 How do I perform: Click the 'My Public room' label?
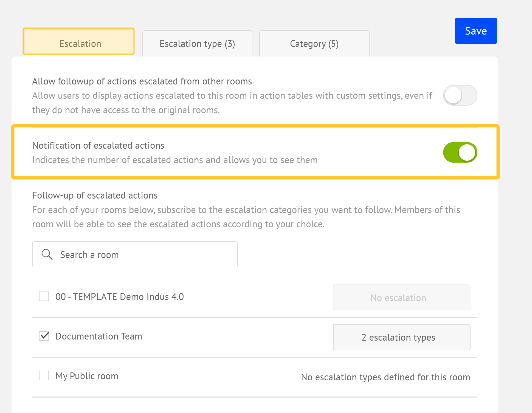(87, 376)
